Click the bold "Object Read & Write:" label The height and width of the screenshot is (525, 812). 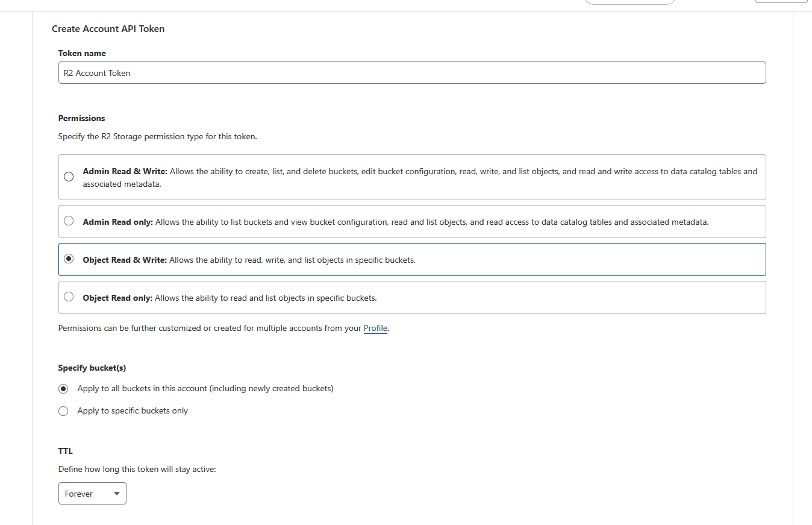coord(125,260)
